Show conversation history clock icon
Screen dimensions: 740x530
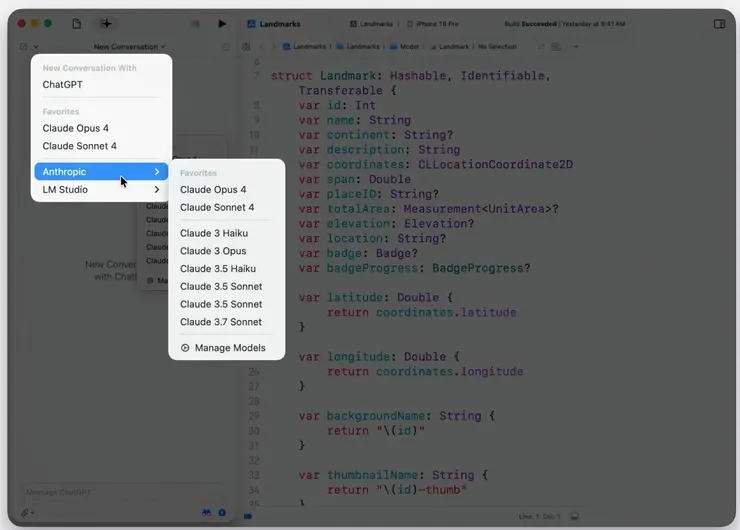(226, 47)
